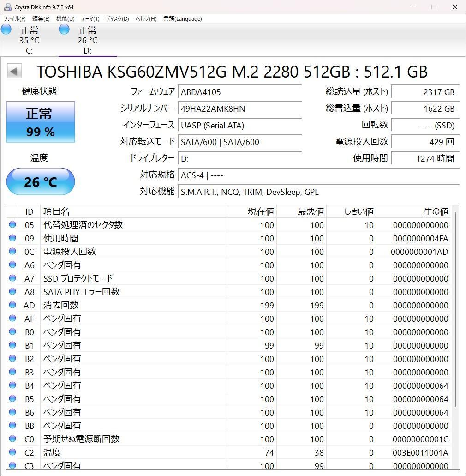Go to previous disk with left arrow

(x=14, y=72)
